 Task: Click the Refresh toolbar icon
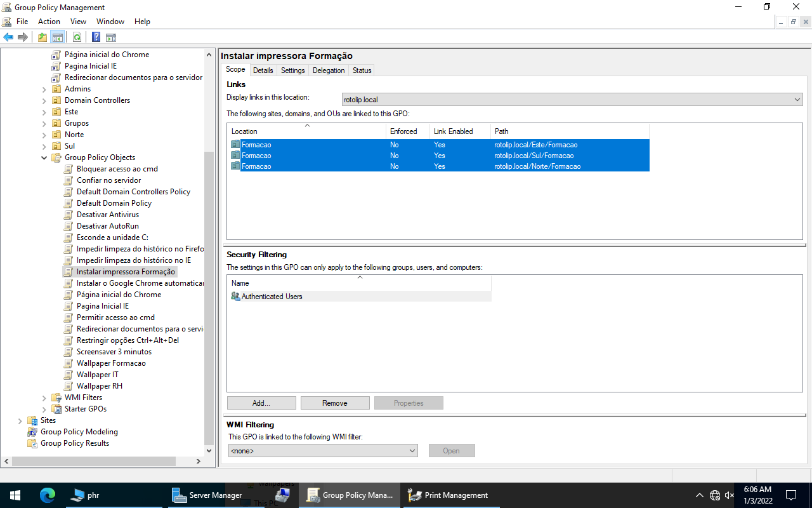pos(77,37)
